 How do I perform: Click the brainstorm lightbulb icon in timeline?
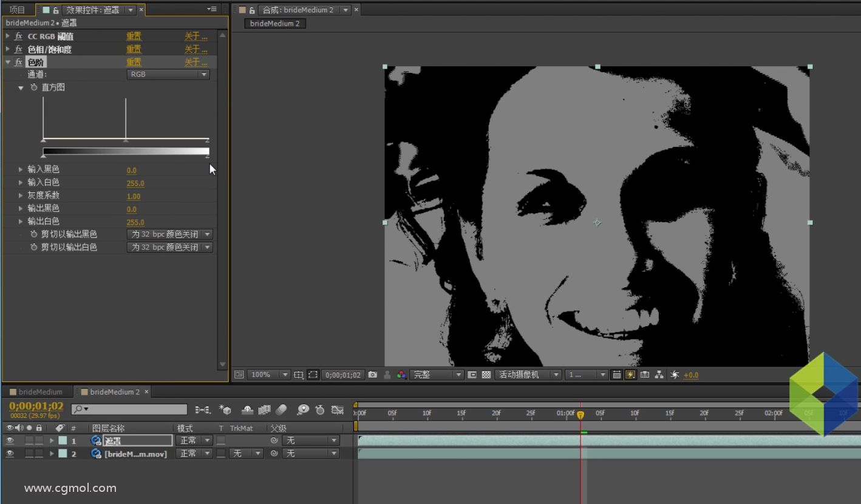point(302,410)
